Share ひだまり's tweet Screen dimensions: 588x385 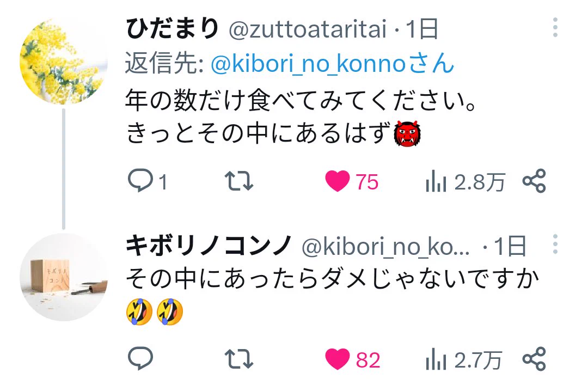click(534, 181)
